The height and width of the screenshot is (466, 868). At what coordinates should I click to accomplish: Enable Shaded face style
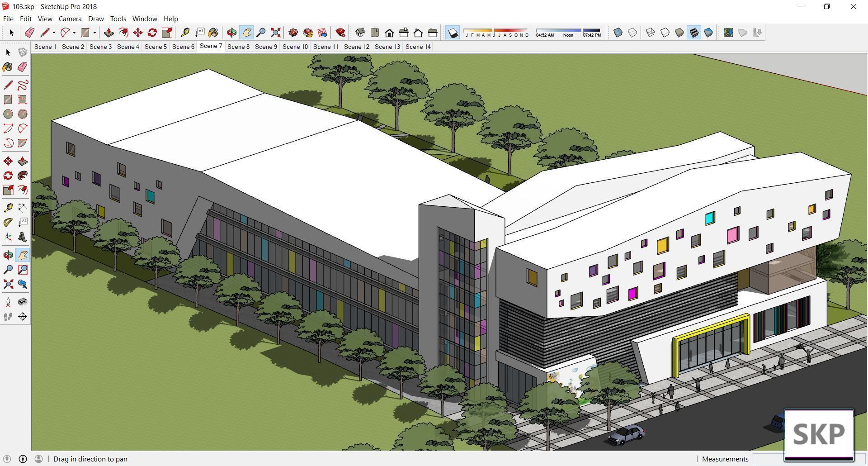(x=679, y=33)
